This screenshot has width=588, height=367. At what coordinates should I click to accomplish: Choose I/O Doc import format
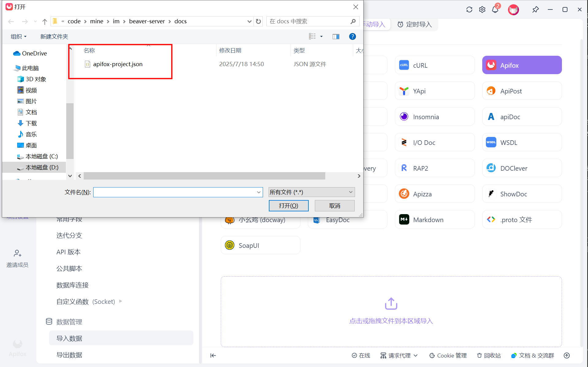click(x=435, y=142)
